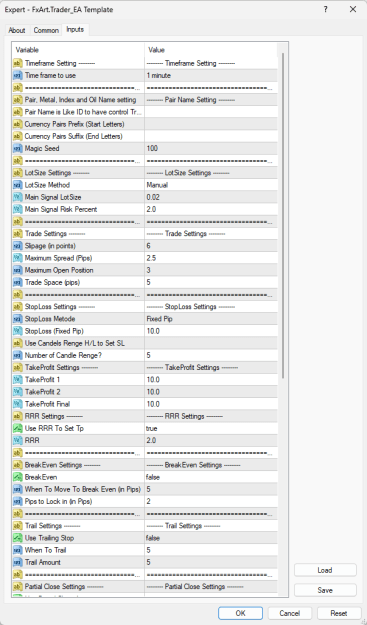Click the string icon beside Use Candels Renge H/L
Viewport: 367px width, 625px height.
(x=18, y=343)
